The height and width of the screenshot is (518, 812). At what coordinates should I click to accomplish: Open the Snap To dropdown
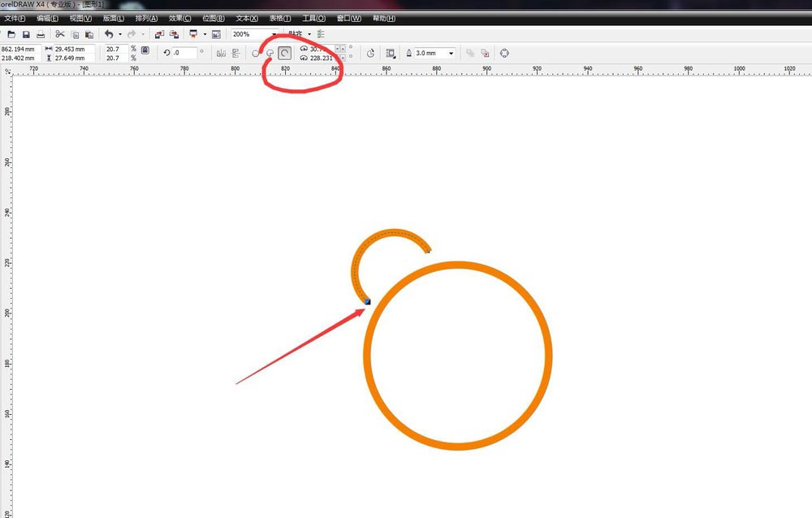[309, 34]
